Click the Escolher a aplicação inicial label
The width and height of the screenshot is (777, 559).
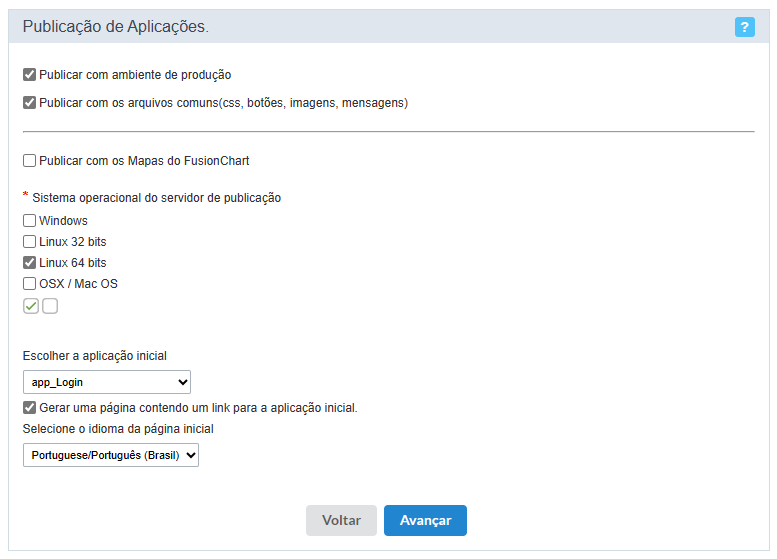[x=95, y=355]
